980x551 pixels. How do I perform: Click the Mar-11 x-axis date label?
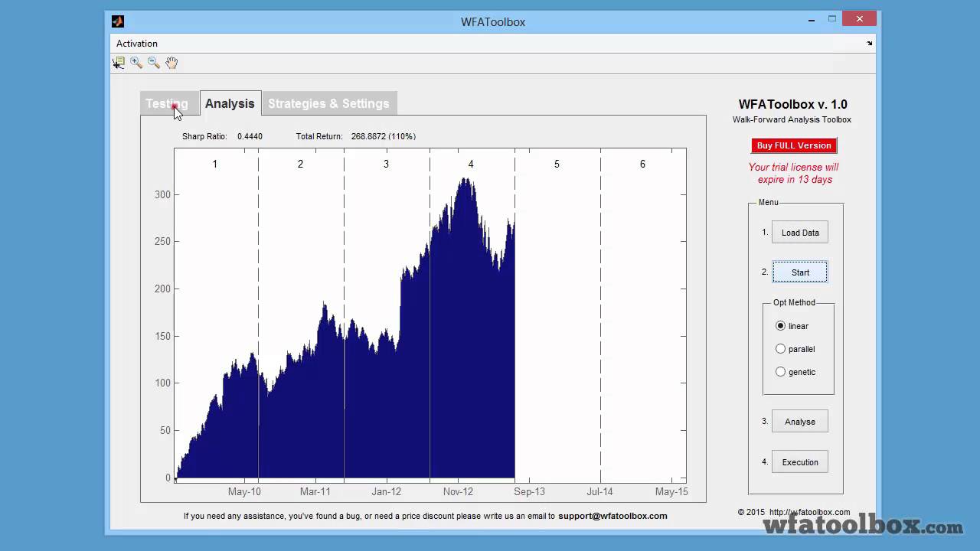click(x=315, y=492)
